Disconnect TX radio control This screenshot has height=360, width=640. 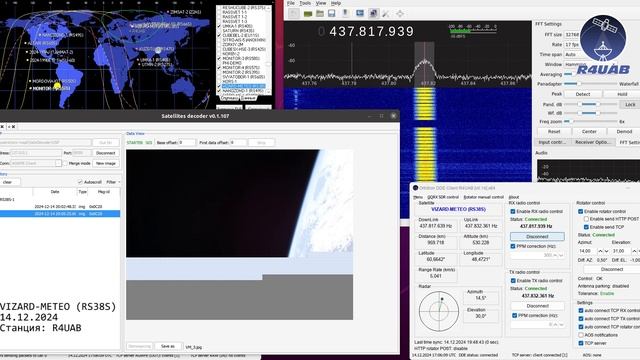tap(537, 306)
